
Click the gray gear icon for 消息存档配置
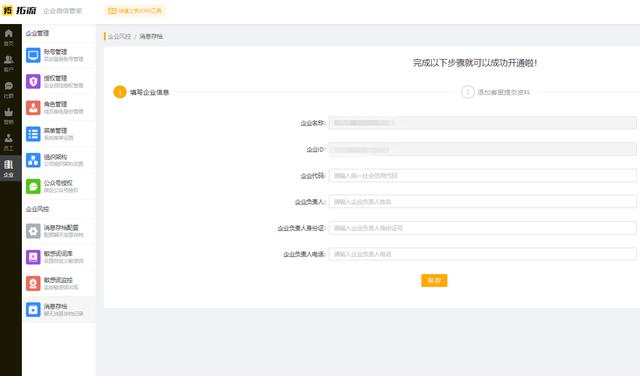click(33, 231)
